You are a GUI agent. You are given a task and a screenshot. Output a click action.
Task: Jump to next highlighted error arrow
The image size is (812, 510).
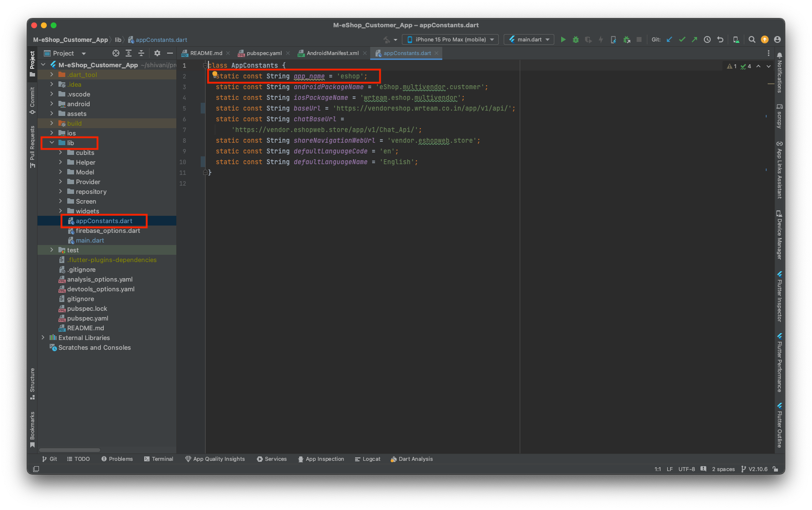769,66
